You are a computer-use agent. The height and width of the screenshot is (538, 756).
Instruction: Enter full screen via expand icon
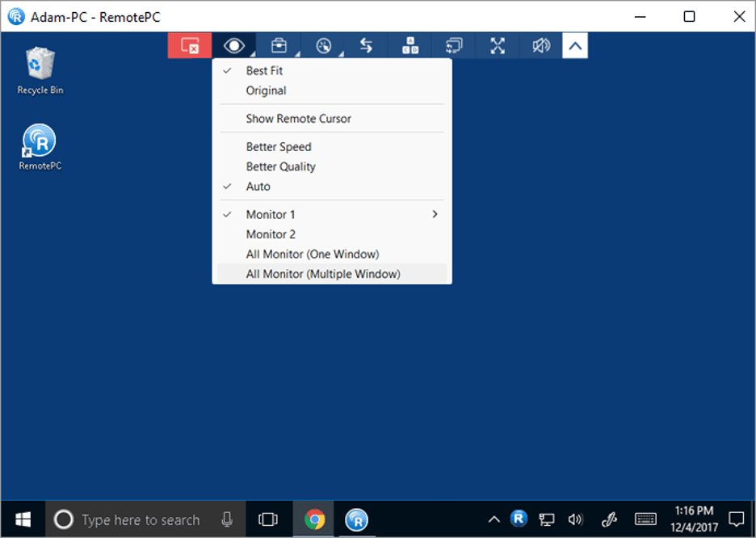pyautogui.click(x=497, y=45)
